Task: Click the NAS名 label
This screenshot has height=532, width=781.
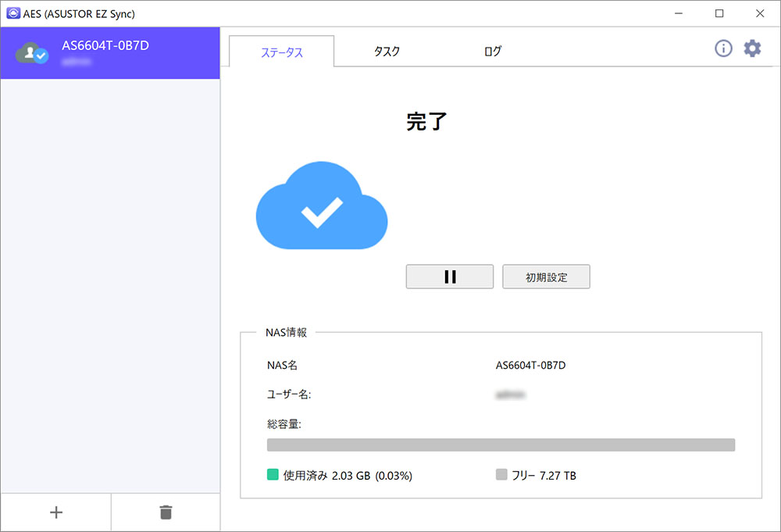Action: click(282, 365)
